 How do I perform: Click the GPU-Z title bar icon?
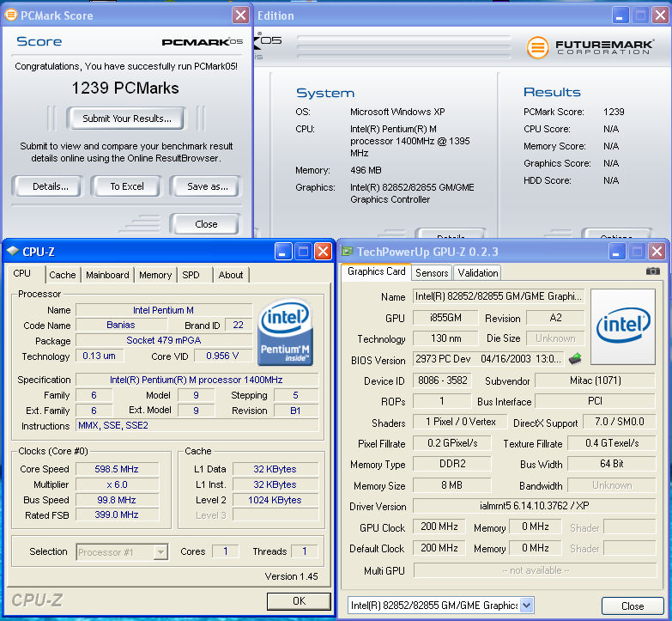347,251
